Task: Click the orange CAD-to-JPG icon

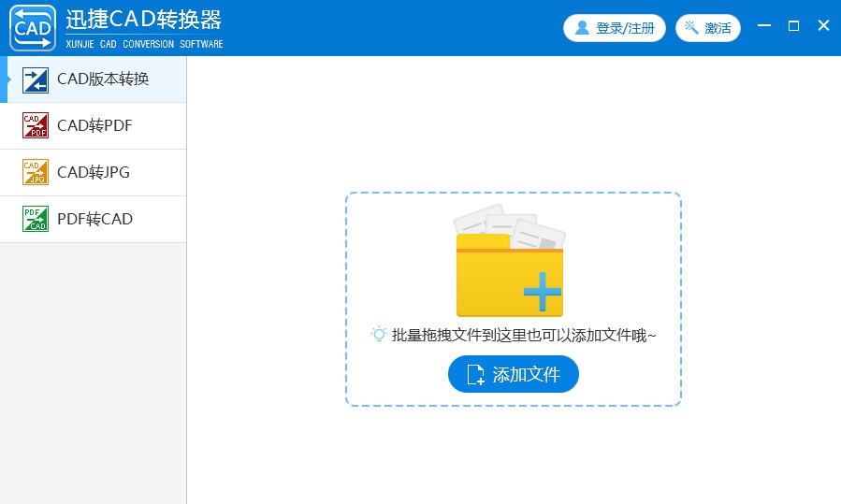Action: click(36, 172)
